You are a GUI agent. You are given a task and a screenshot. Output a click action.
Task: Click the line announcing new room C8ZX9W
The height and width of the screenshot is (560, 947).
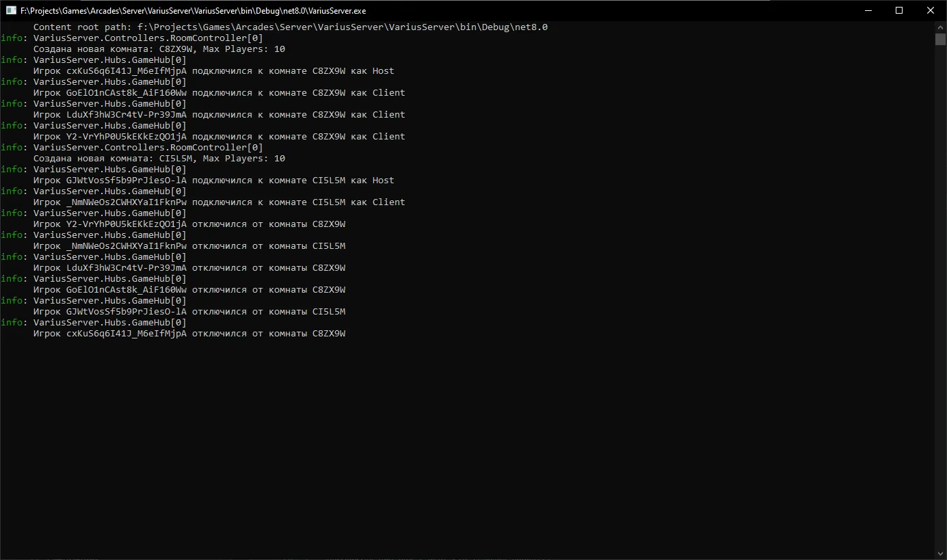coord(159,49)
